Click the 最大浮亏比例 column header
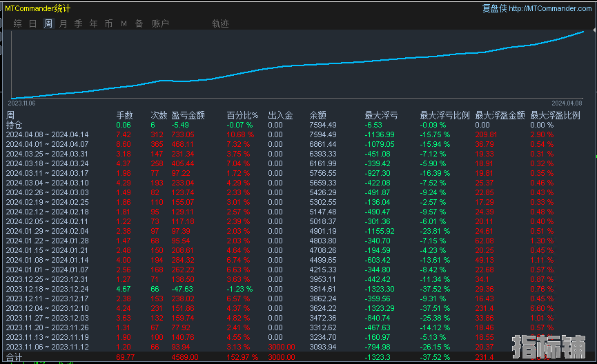This screenshot has width=597, height=364. click(444, 115)
